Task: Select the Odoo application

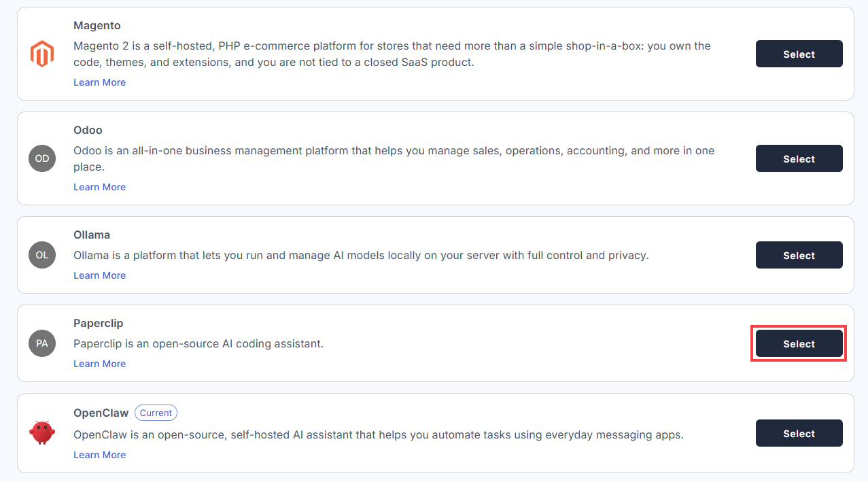Action: click(x=799, y=158)
